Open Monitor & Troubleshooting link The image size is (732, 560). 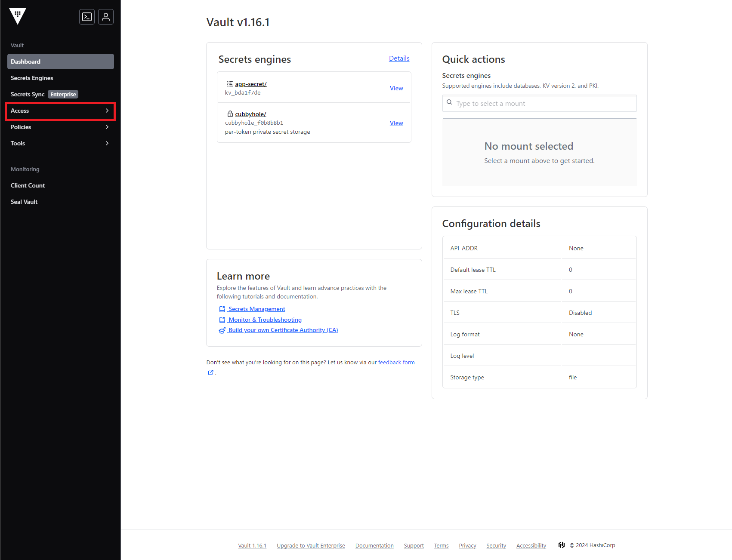[x=265, y=320]
